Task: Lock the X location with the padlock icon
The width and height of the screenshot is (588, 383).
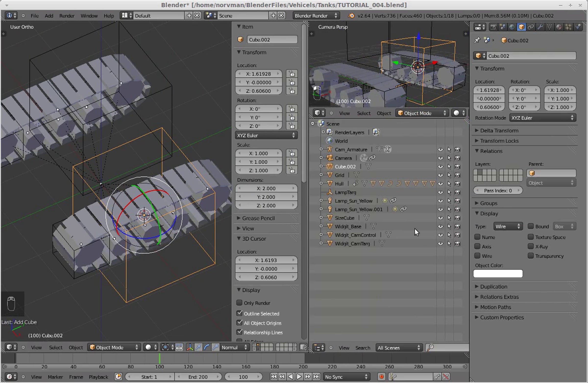Action: (292, 74)
